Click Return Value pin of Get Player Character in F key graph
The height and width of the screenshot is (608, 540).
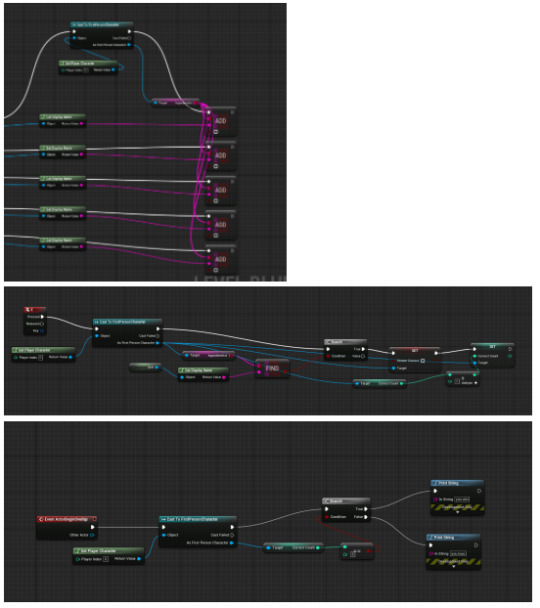[x=71, y=358]
